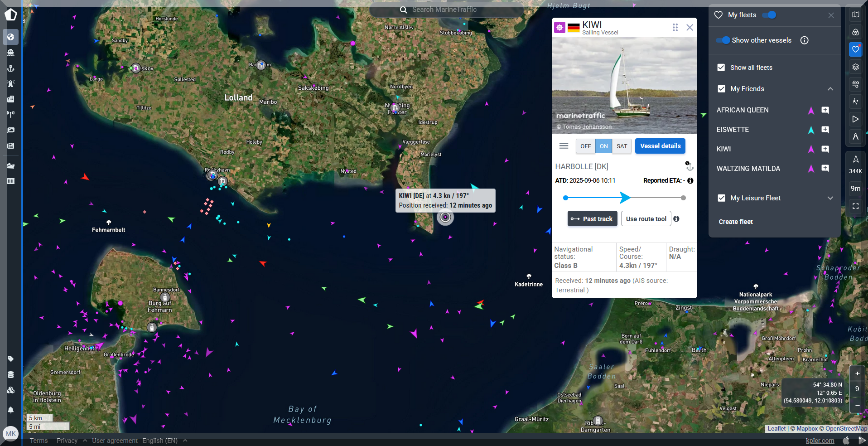Click the wind weather layer icon

[855, 84]
